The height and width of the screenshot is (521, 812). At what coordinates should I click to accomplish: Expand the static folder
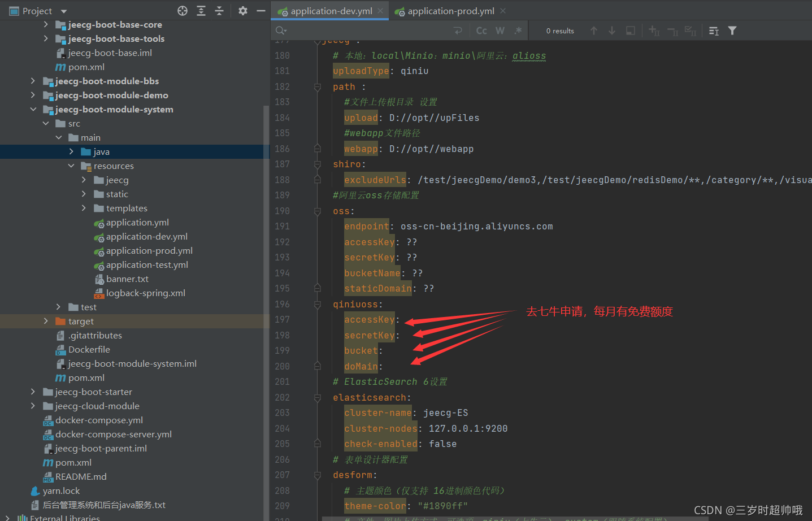84,194
